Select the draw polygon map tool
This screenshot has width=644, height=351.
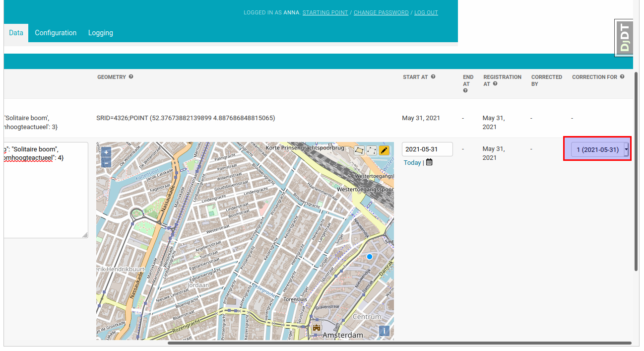[x=359, y=150]
